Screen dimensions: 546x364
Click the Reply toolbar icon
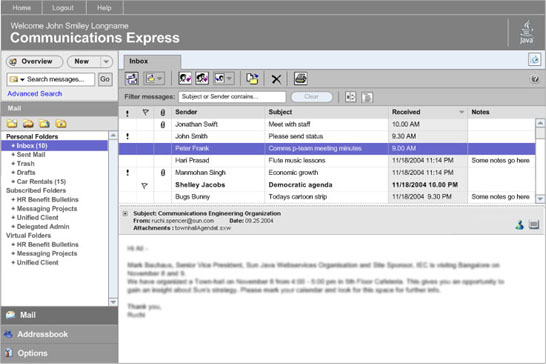tap(185, 78)
